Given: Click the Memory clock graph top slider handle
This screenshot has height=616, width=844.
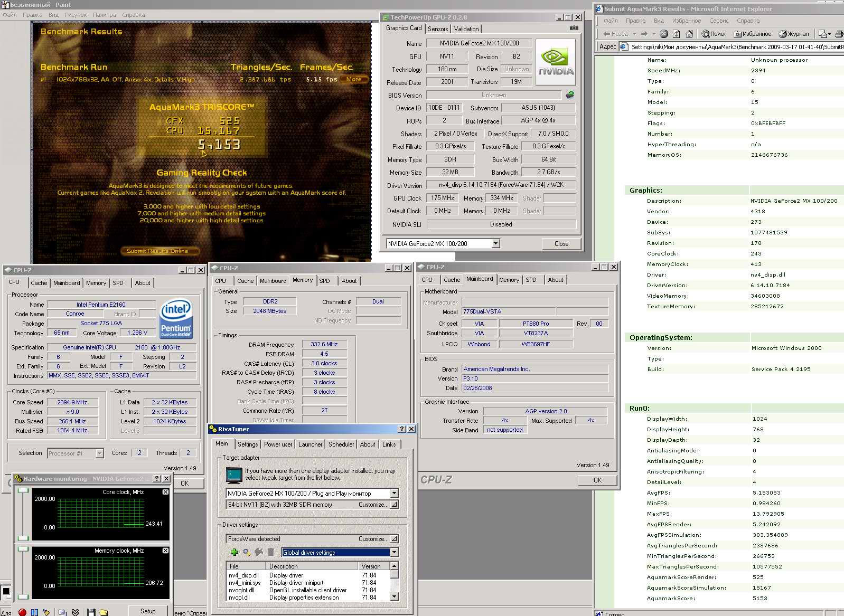Looking at the screenshot, I should coord(23,549).
